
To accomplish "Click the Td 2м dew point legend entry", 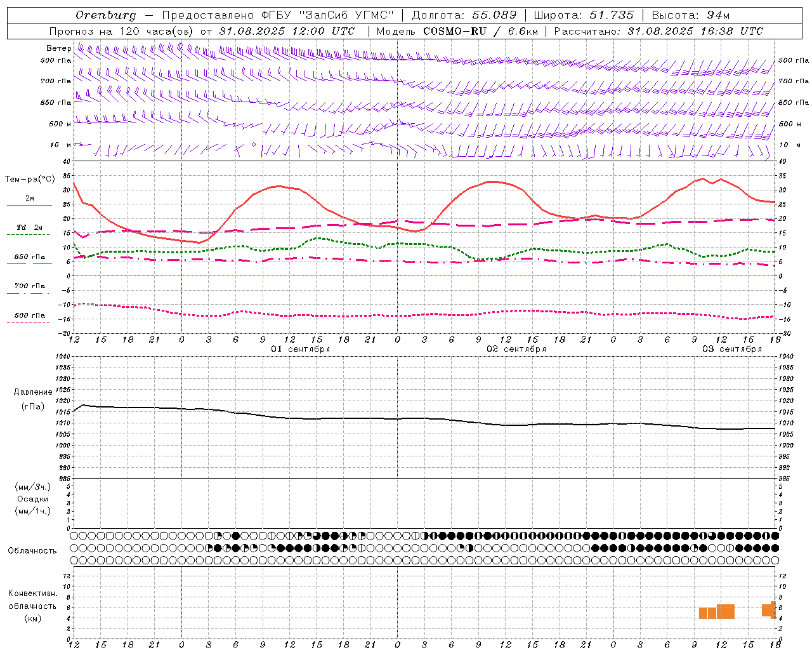I will (x=30, y=227).
